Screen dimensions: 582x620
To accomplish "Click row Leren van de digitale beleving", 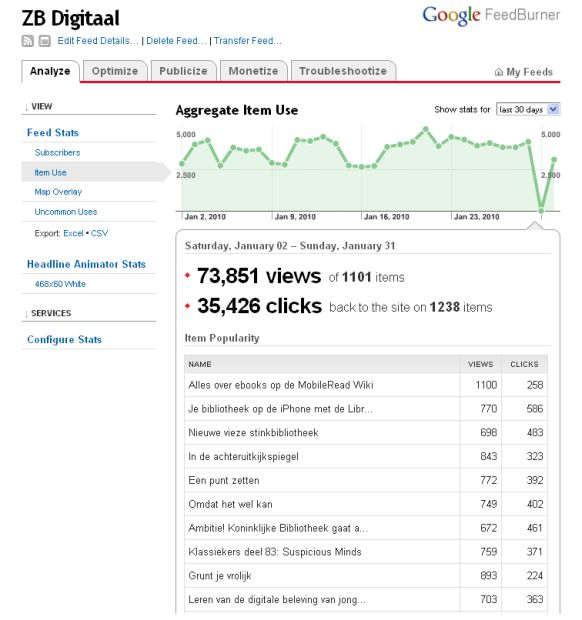I will pyautogui.click(x=366, y=600).
